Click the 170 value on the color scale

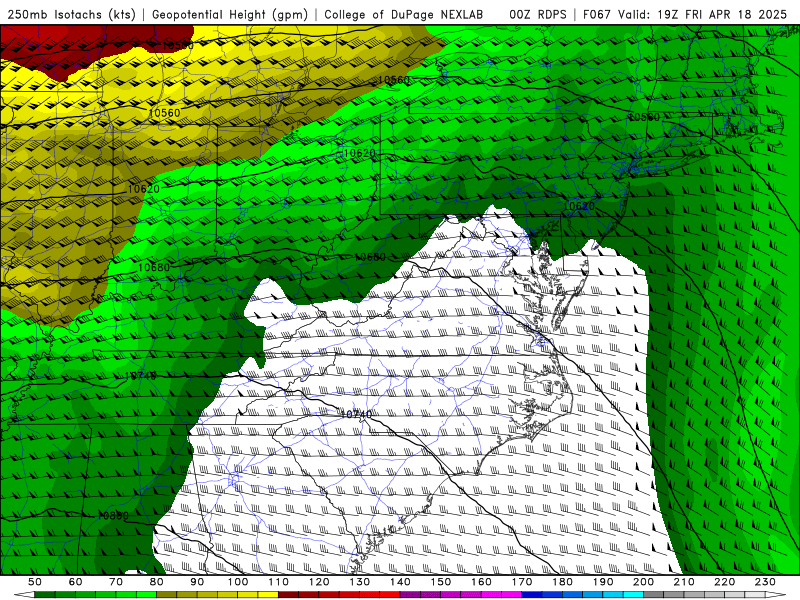pyautogui.click(x=522, y=582)
